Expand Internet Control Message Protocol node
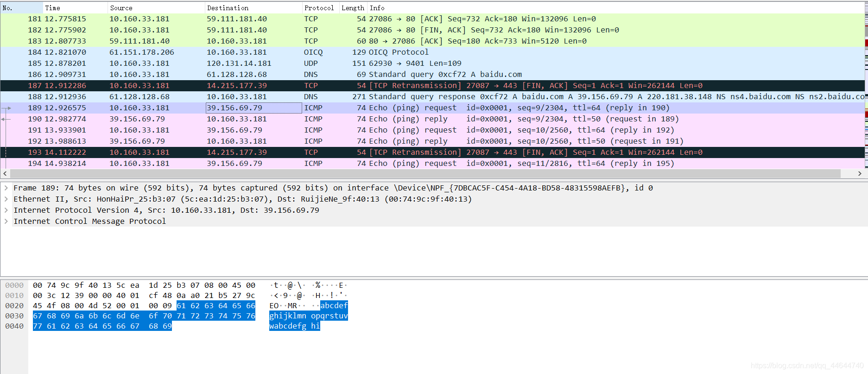This screenshot has height=374, width=868. coord(6,221)
